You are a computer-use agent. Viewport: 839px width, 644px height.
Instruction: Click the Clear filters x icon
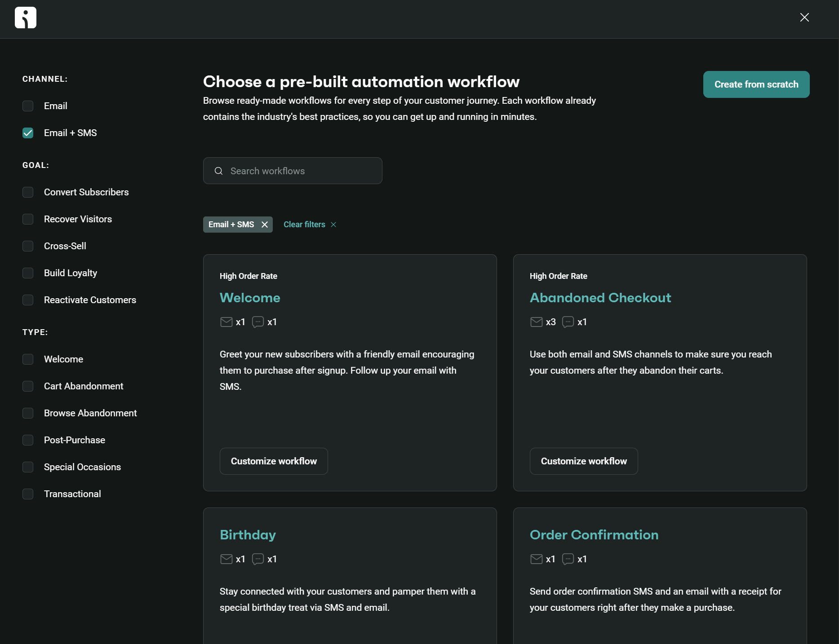point(333,225)
